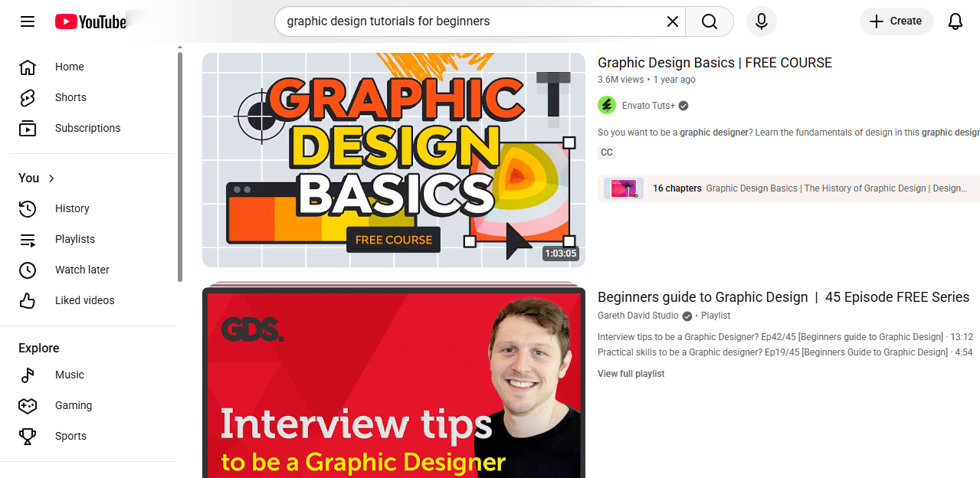The height and width of the screenshot is (478, 980).
Task: Toggle the sidebar with the hamburger menu
Action: [27, 21]
